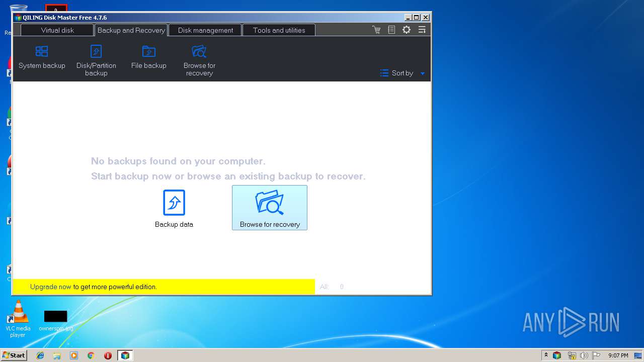Screen dimensions: 644x362
Task: Open Windows Media Player taskbar icon
Action: 74,355
